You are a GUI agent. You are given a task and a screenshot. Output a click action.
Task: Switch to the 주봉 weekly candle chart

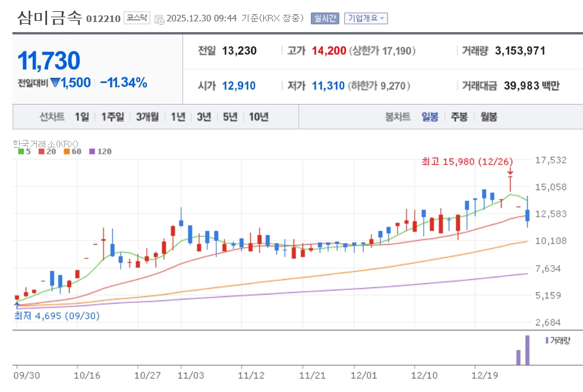click(459, 117)
